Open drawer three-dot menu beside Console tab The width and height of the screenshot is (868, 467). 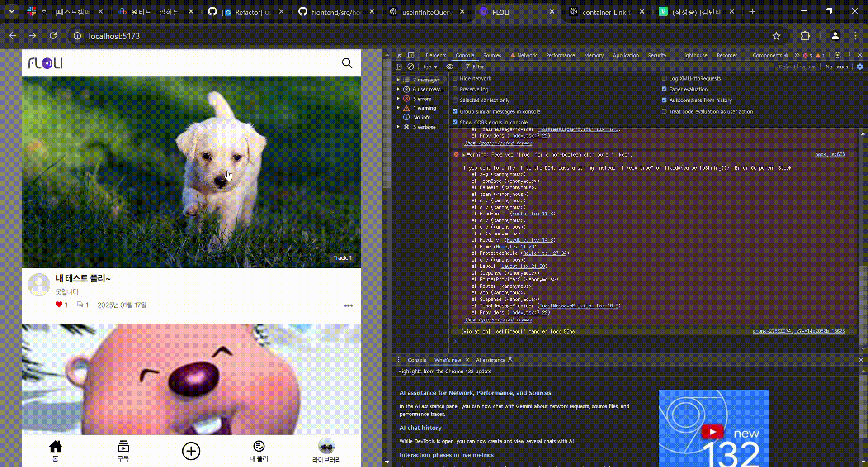399,360
